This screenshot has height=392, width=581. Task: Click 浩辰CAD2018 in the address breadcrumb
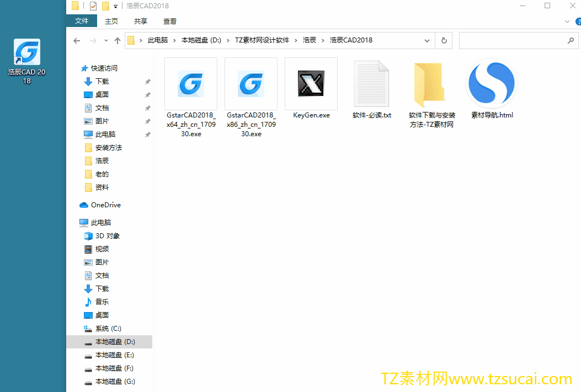351,40
